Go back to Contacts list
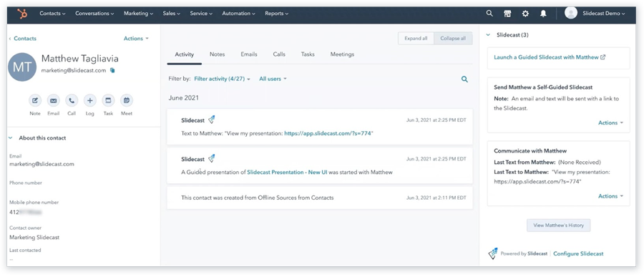Image resolution: width=644 pixels, height=275 pixels. tap(23, 38)
